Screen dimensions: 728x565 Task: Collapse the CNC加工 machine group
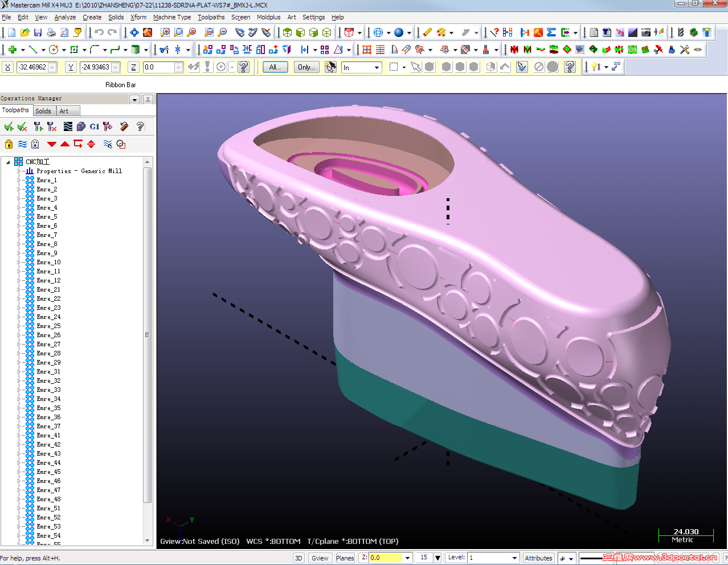tap(8, 162)
